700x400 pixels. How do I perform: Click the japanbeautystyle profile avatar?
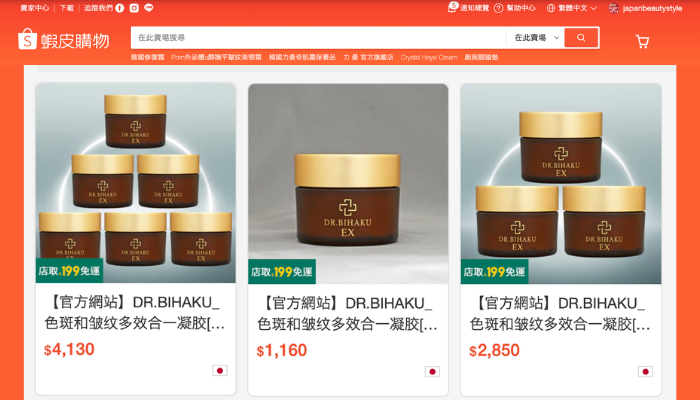pos(614,8)
